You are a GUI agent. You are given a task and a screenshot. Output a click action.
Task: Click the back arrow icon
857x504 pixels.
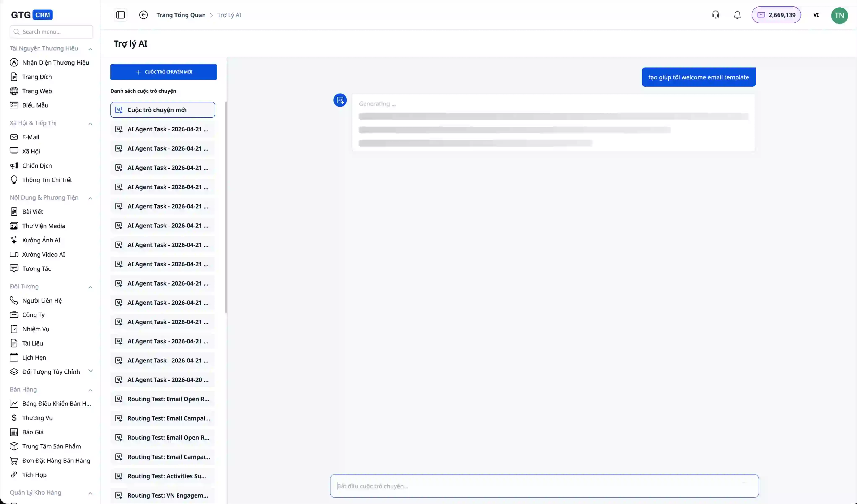(x=143, y=15)
